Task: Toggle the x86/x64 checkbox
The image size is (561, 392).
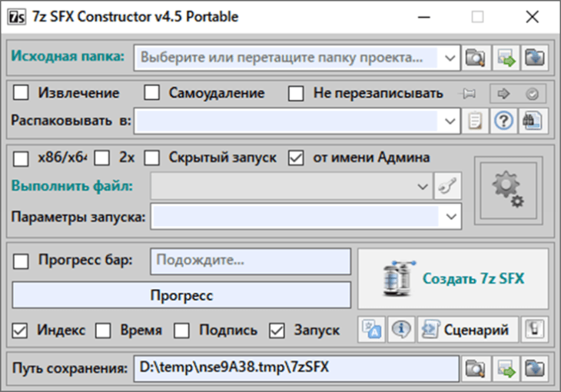Action: click(21, 158)
